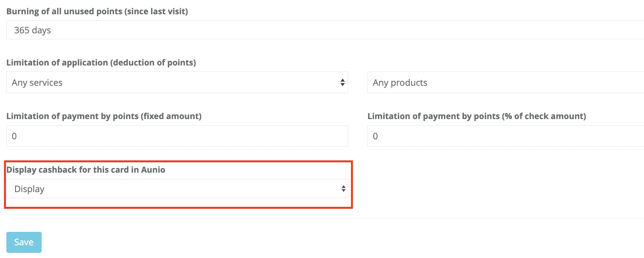Click the % of check amount label

tap(477, 116)
